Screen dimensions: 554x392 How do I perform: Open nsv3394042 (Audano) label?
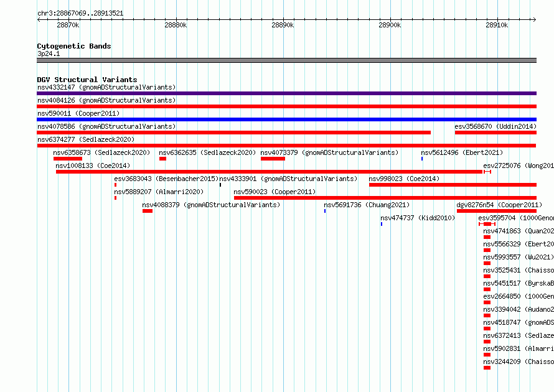(x=519, y=309)
